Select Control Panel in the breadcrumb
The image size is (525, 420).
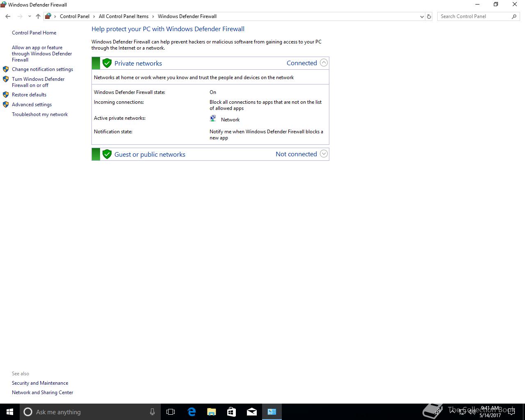(x=75, y=16)
